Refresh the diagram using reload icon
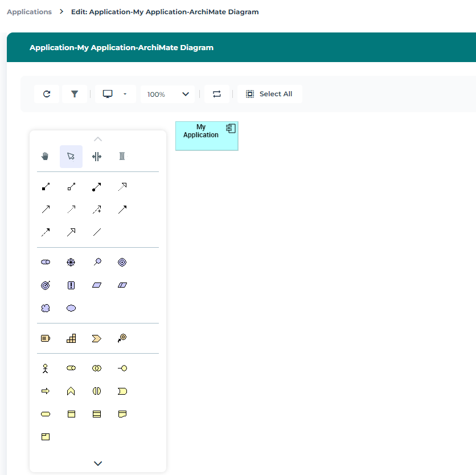This screenshot has width=476, height=475. coord(47,94)
